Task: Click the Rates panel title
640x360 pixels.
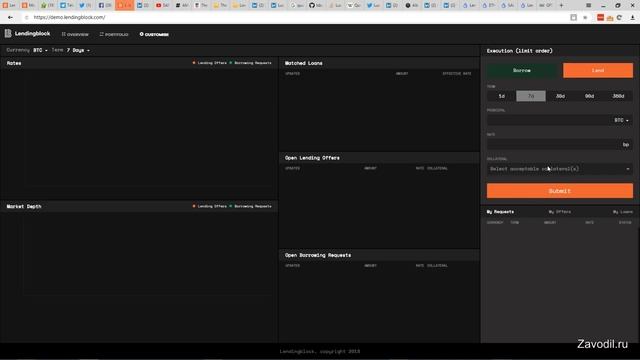Action: click(x=14, y=63)
